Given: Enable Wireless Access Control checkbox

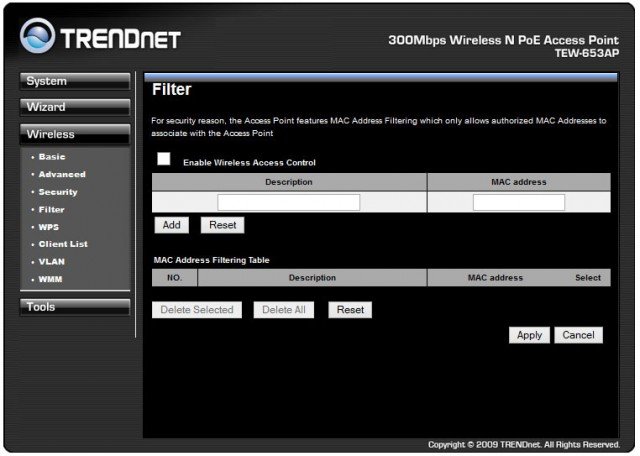Looking at the screenshot, I should pyautogui.click(x=164, y=160).
